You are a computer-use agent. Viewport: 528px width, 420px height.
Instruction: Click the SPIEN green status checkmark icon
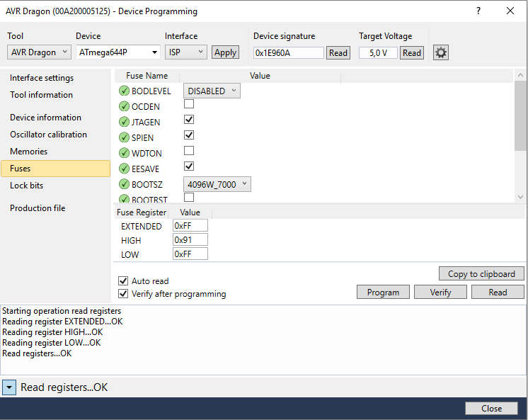click(124, 137)
